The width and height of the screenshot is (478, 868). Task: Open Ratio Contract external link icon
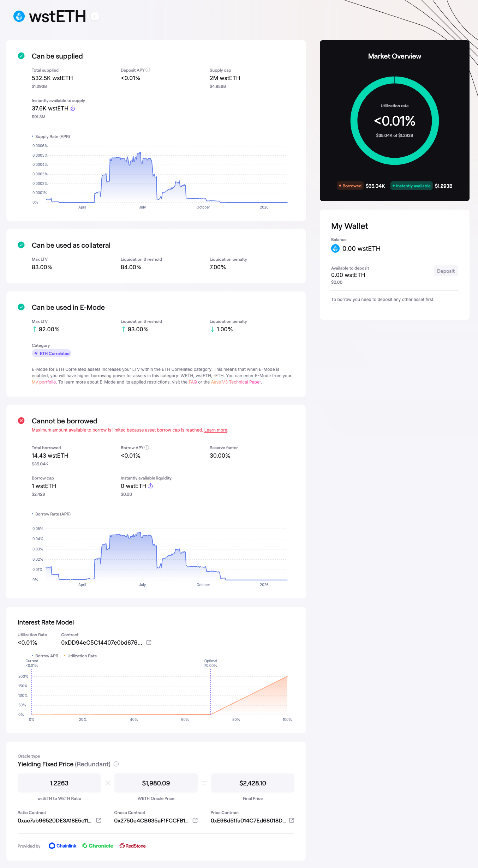tap(99, 820)
